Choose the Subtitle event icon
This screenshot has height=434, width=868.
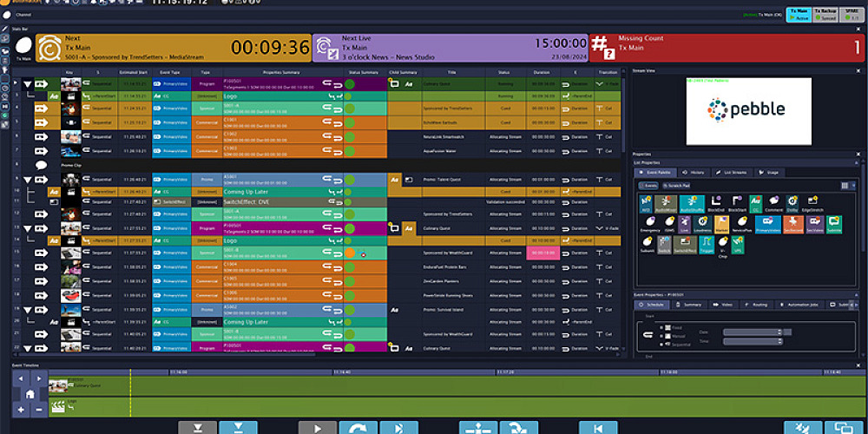point(834,224)
